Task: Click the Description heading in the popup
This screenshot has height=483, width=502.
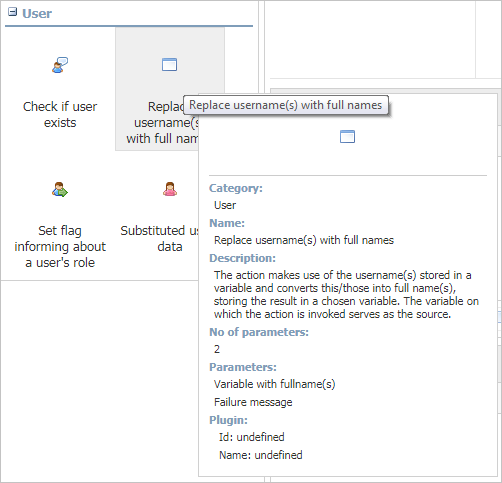Action: pyautogui.click(x=242, y=258)
